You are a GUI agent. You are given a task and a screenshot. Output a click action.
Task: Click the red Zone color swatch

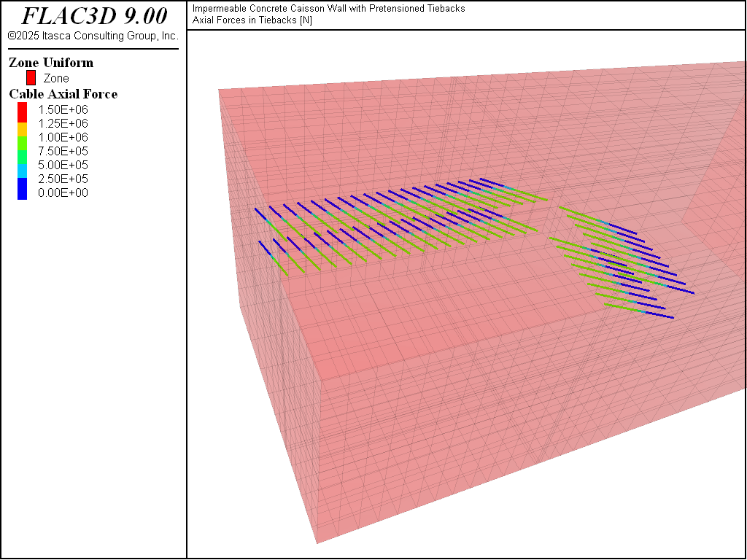(x=31, y=78)
